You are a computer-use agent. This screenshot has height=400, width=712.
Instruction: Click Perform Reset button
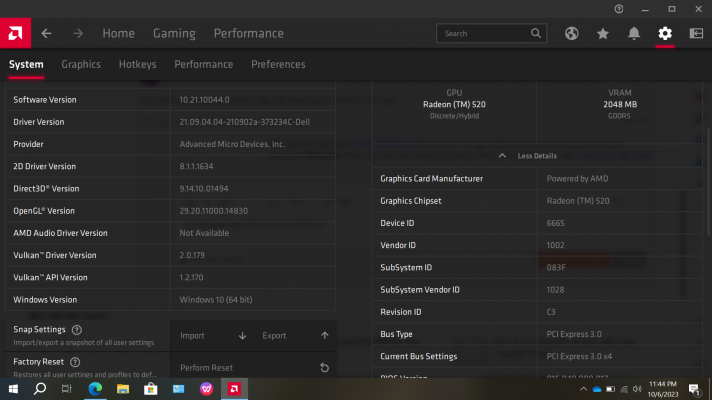click(253, 367)
